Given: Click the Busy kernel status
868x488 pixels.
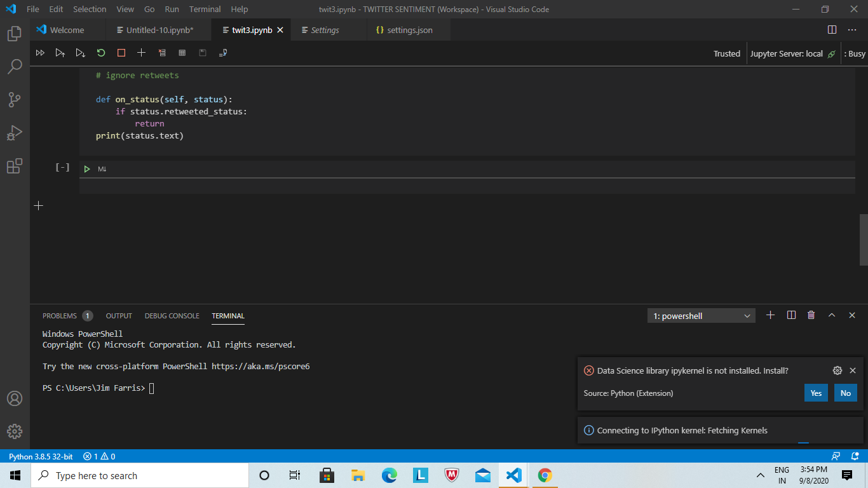Looking at the screenshot, I should click(855, 53).
